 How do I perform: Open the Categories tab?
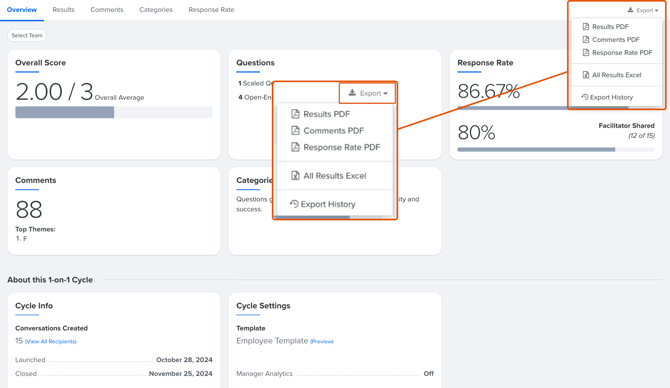156,9
